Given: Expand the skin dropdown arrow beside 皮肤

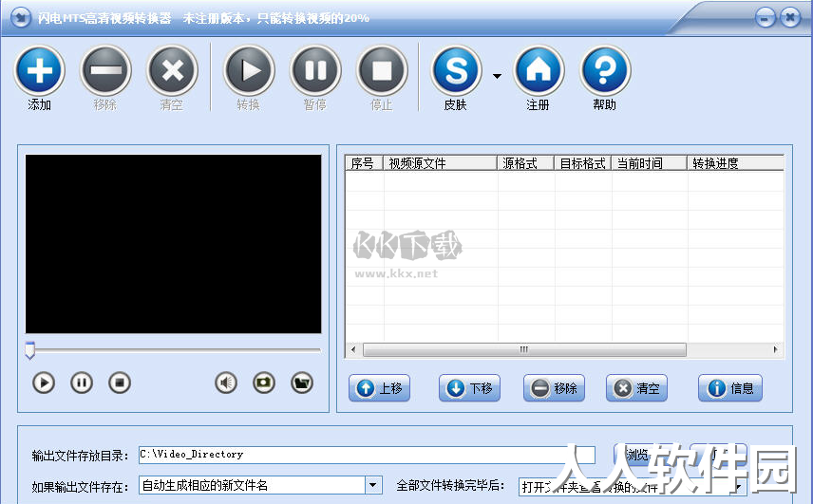Looking at the screenshot, I should (498, 76).
